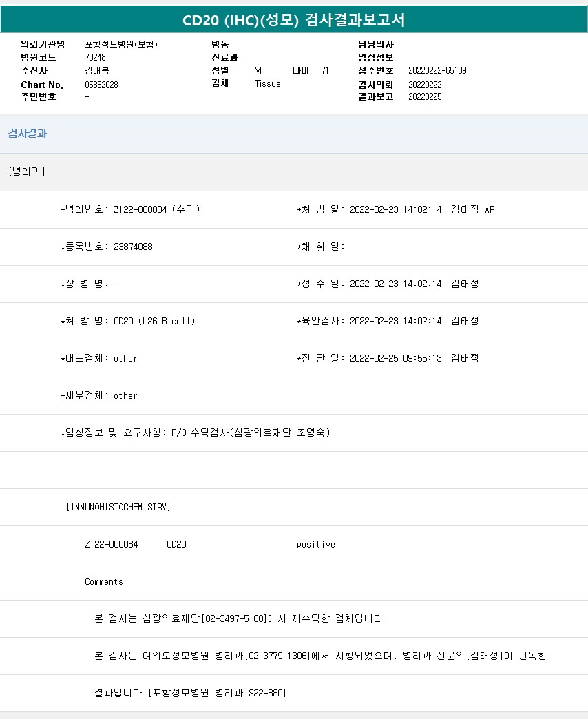Click the '[IMMUNOHISTOCHEMISTRY]' heading
This screenshot has width=588, height=719.
118,507
